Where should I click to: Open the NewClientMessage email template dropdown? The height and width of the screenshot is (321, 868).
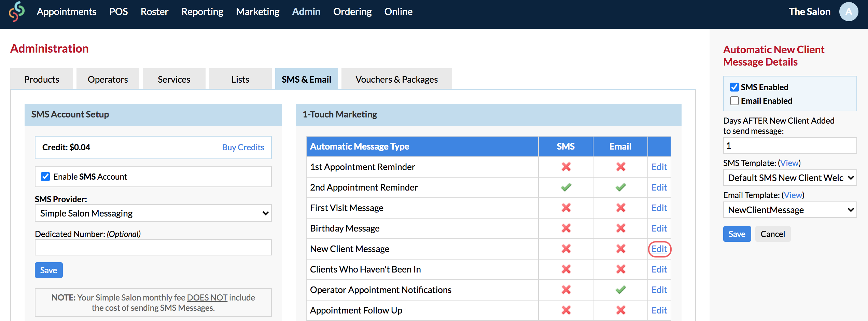click(790, 210)
